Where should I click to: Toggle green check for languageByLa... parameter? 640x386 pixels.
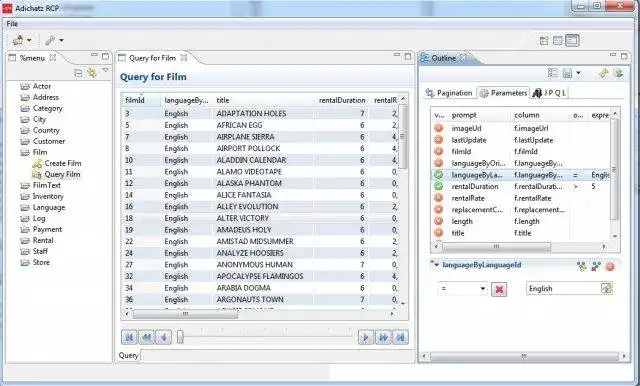(x=438, y=175)
